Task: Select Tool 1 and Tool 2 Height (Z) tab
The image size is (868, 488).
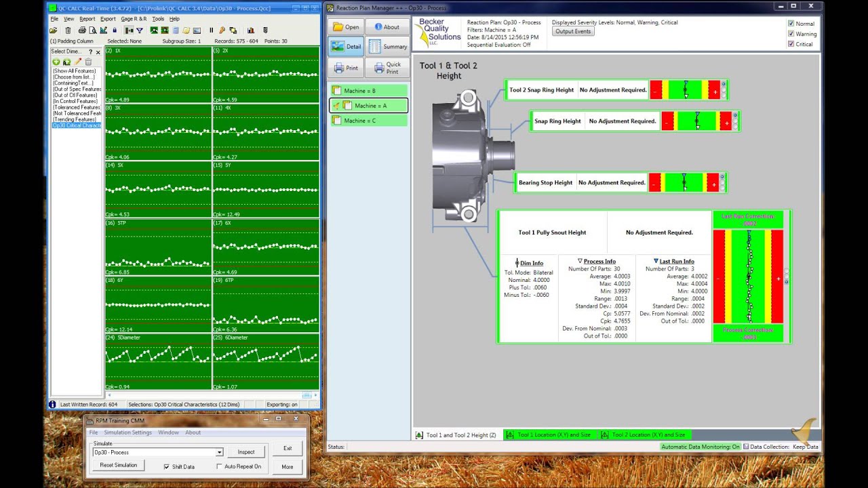Action: click(x=456, y=435)
